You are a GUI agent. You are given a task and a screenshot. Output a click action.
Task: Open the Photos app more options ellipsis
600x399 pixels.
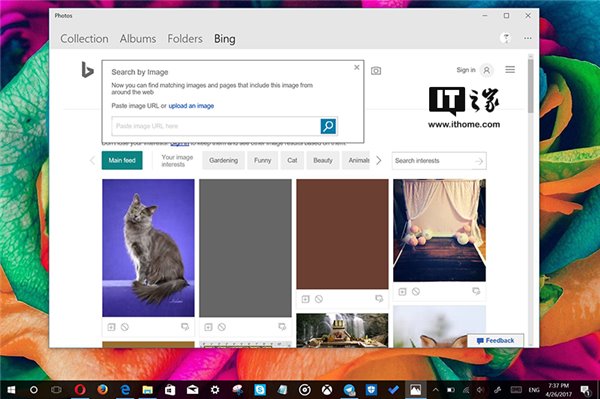(x=528, y=38)
